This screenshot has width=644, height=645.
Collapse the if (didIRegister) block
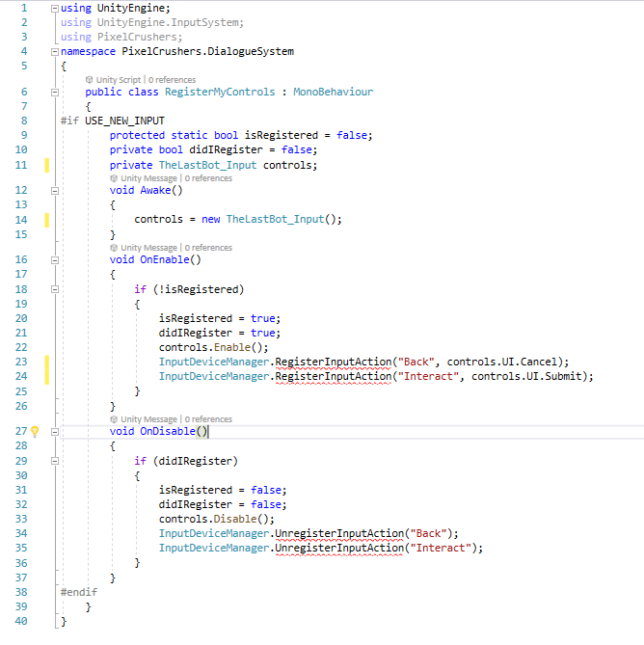(x=55, y=461)
